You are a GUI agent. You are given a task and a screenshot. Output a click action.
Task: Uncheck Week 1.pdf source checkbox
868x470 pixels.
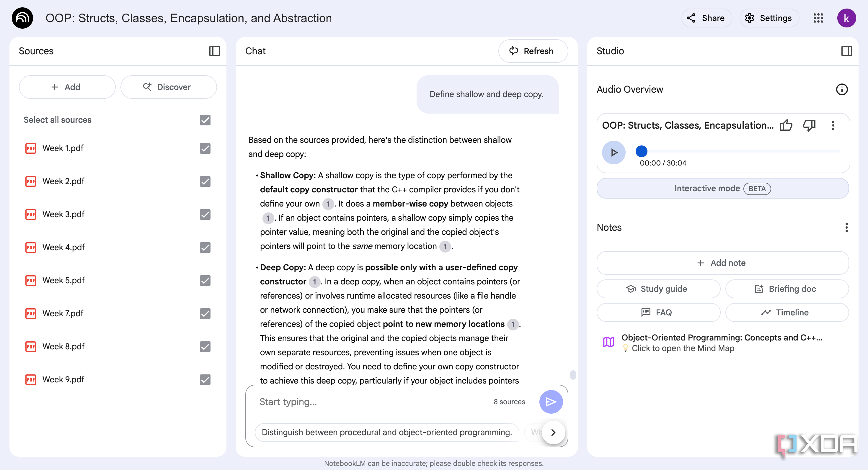point(205,148)
